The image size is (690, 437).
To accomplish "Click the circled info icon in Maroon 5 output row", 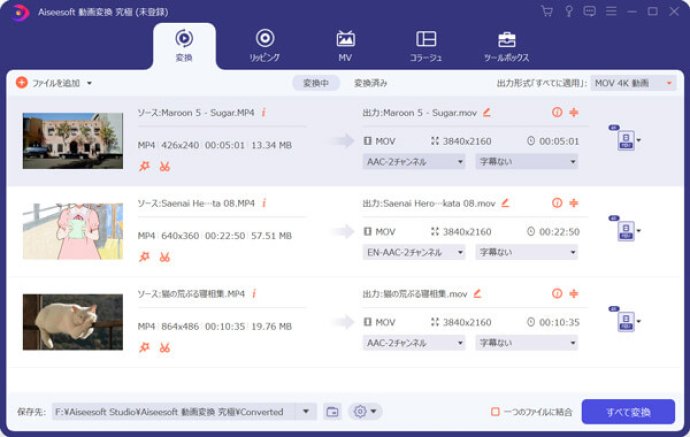I will pos(557,112).
